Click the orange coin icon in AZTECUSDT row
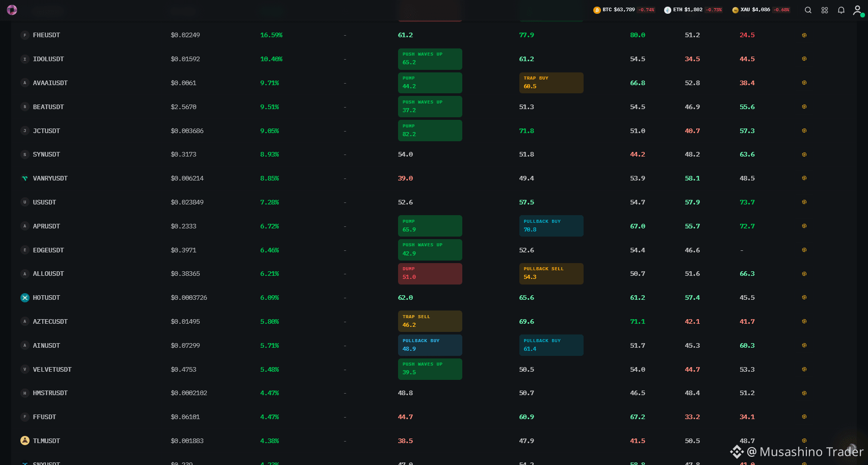 (804, 321)
